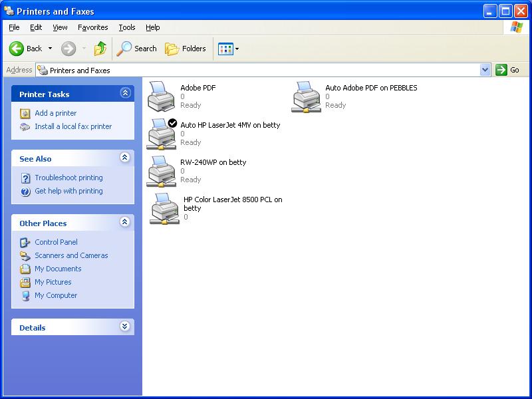
Task: Click the Scanners and Cameras icon
Action: pyautogui.click(x=25, y=256)
